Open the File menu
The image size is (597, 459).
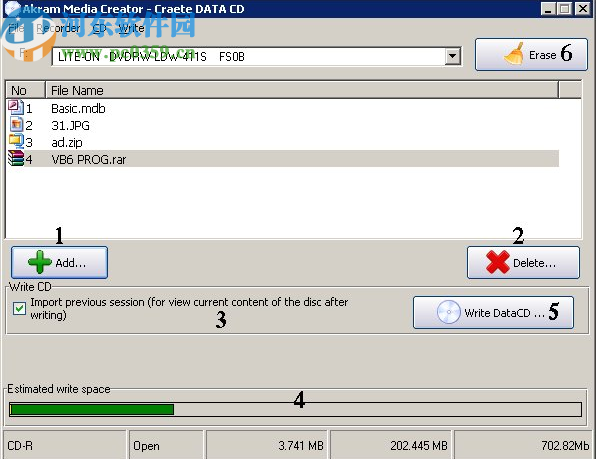(x=16, y=28)
